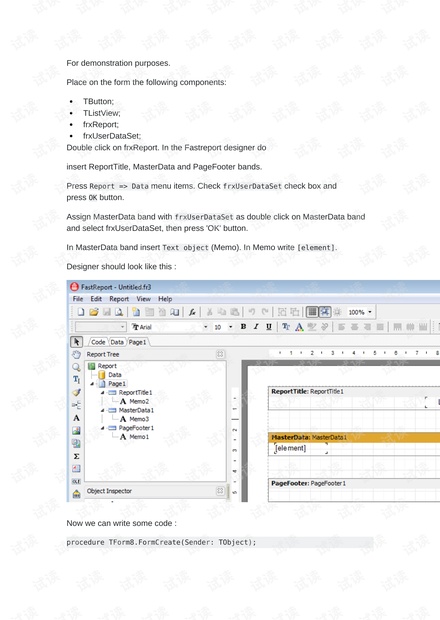
Task: Click the font color A icon
Action: point(299,327)
